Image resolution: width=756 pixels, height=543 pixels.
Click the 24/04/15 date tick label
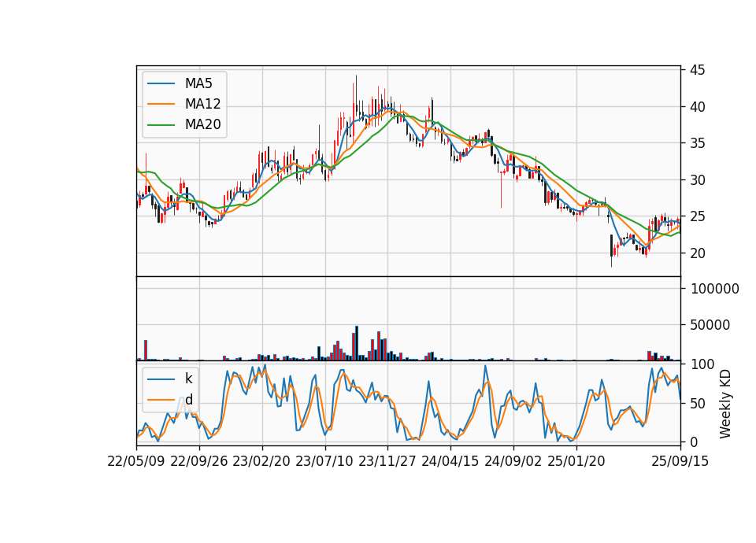point(450,461)
